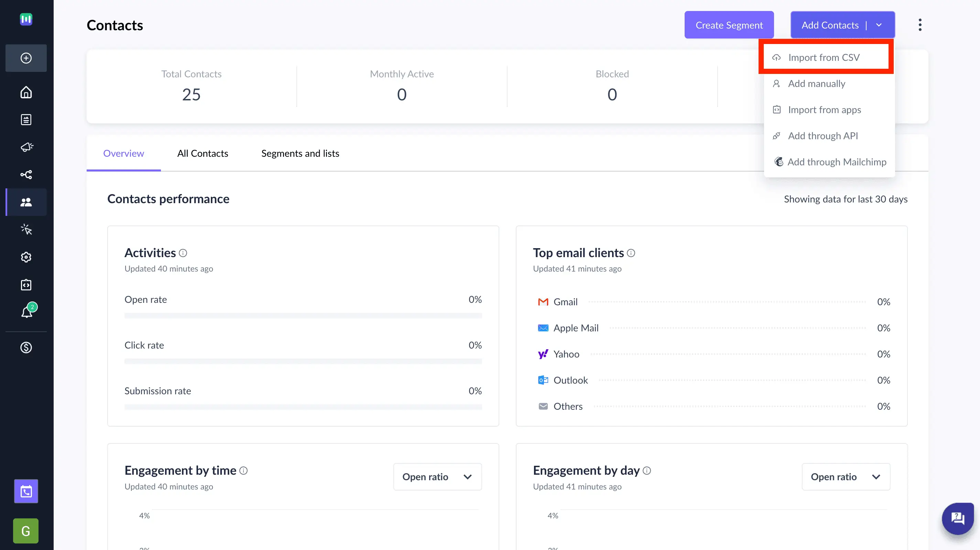Image resolution: width=980 pixels, height=550 pixels.
Task: Open the Segments and lists tab
Action: [300, 153]
